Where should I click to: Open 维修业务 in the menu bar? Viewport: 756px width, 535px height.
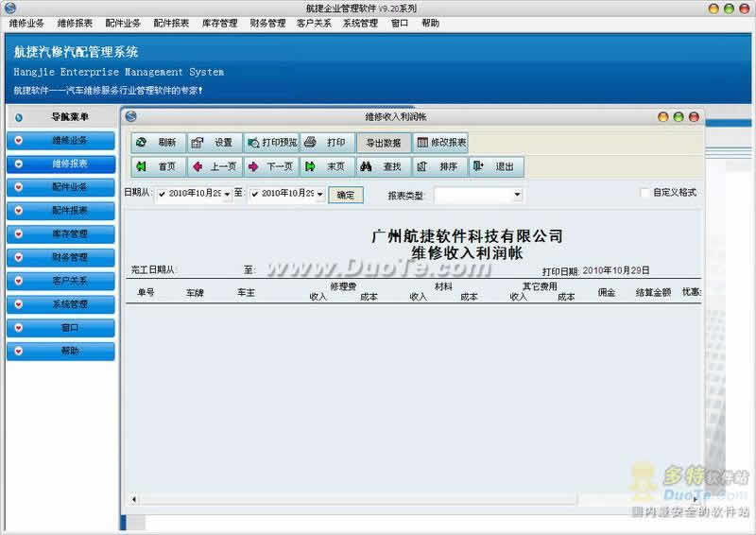[x=26, y=23]
